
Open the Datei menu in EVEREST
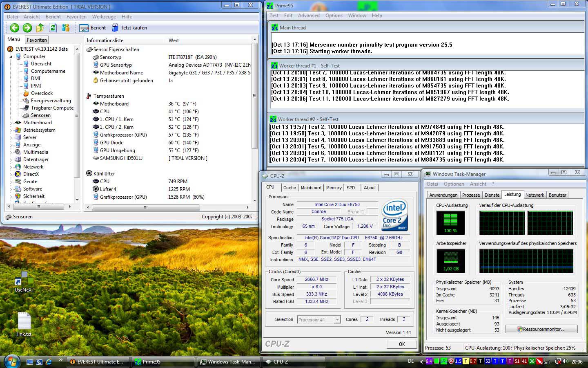point(12,17)
